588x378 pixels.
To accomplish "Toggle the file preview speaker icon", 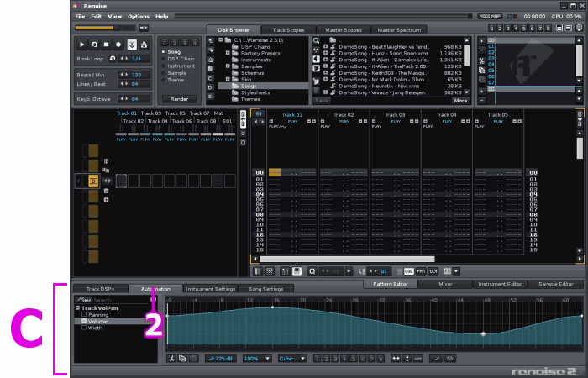I will click(316, 60).
